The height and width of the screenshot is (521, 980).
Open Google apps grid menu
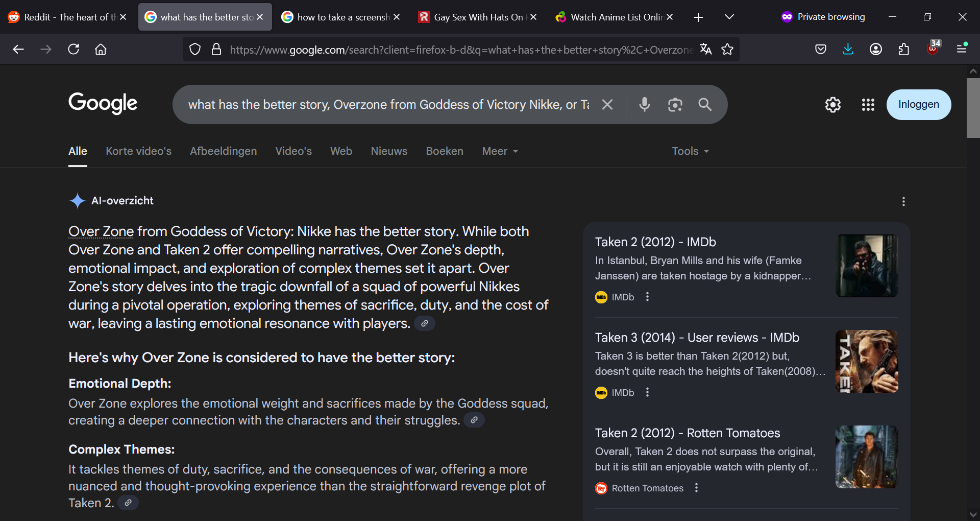click(868, 105)
